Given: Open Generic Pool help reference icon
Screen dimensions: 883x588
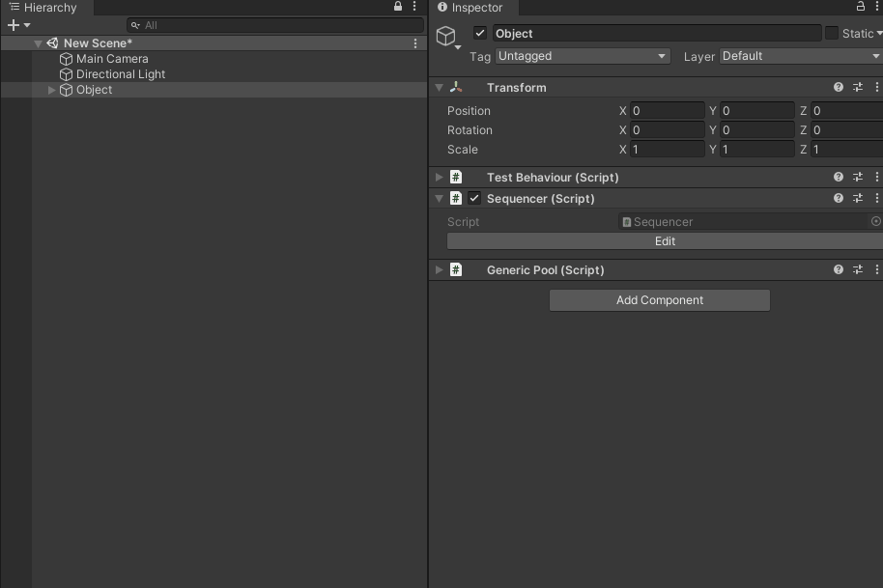Looking at the screenshot, I should tap(839, 270).
